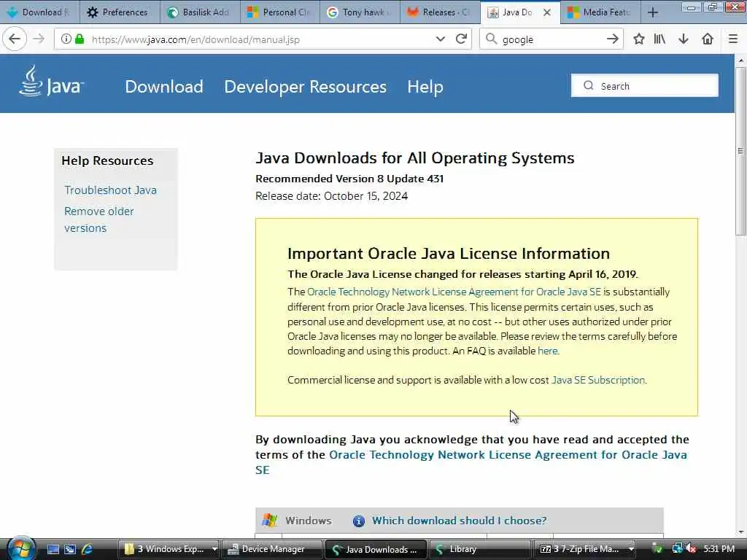Click 'Which download should I choose?' link
This screenshot has height=560, width=747.
pos(460,521)
